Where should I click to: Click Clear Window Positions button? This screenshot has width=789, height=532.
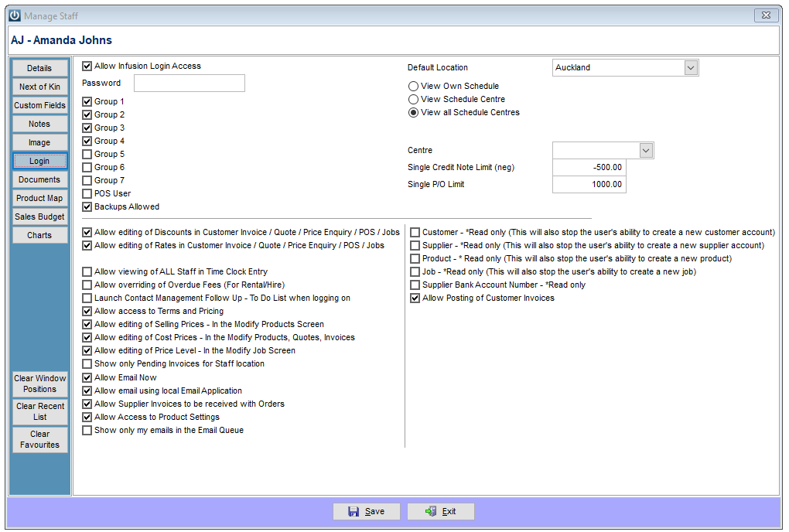pos(39,384)
